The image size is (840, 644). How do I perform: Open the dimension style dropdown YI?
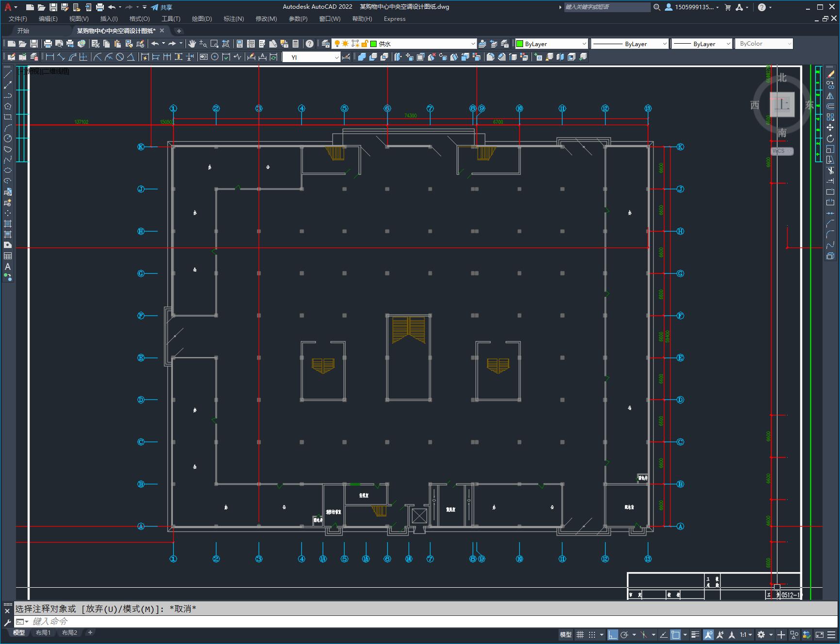pos(312,57)
